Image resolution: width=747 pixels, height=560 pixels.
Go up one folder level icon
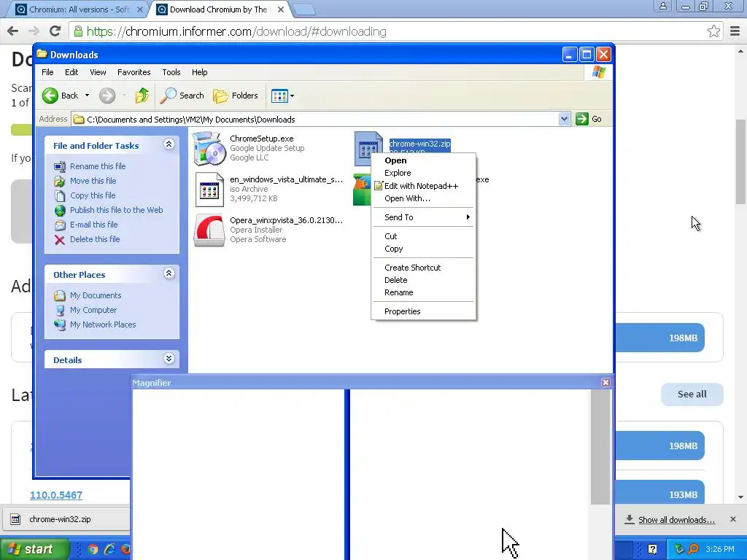tap(142, 96)
